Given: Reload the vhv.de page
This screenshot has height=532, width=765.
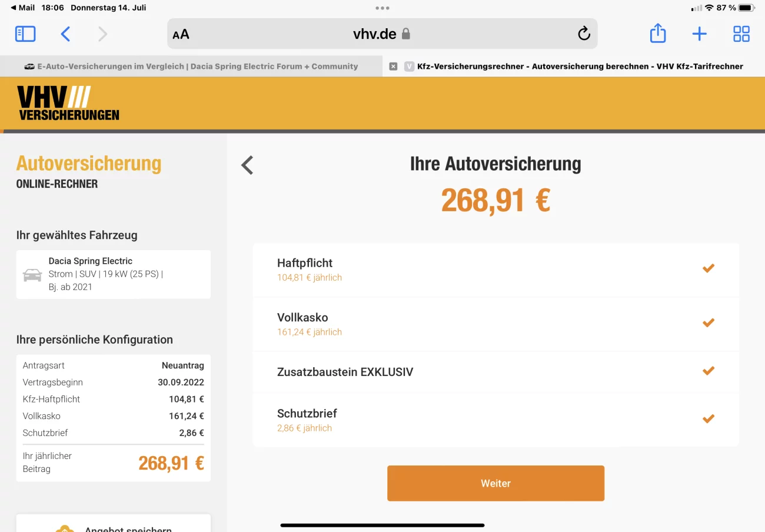Looking at the screenshot, I should click(584, 34).
